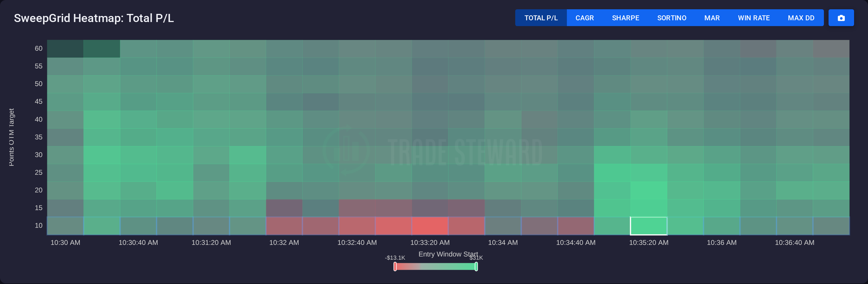Click the SweepGrid Heatmap title text
Screen dimensions: 868x284
pyautogui.click(x=94, y=18)
